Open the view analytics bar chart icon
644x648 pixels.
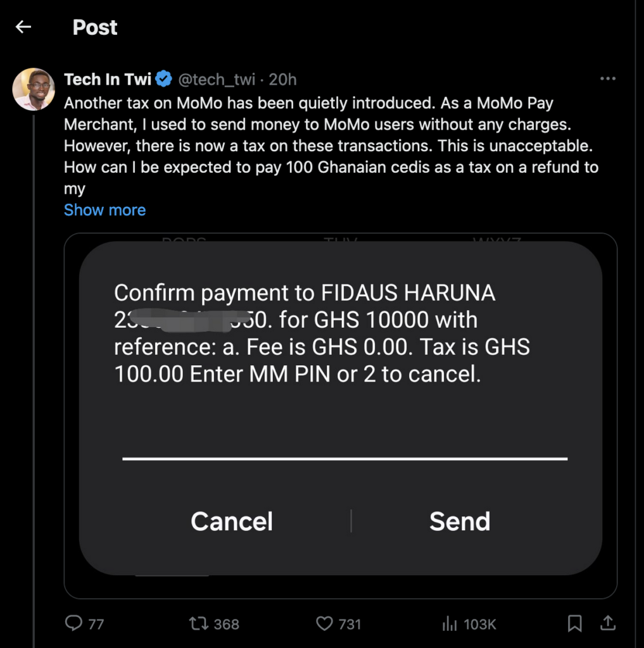pos(449,624)
